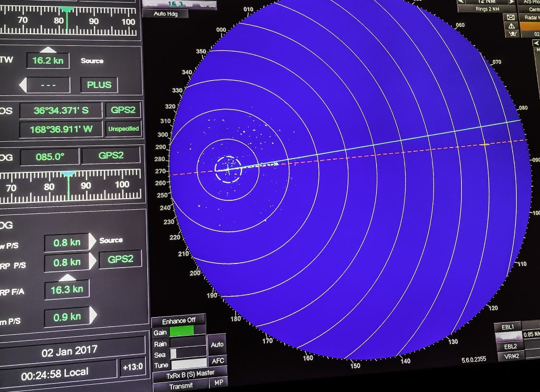Click the 16.3 kn RP F/A value
This screenshot has height=392, width=540.
coord(67,290)
